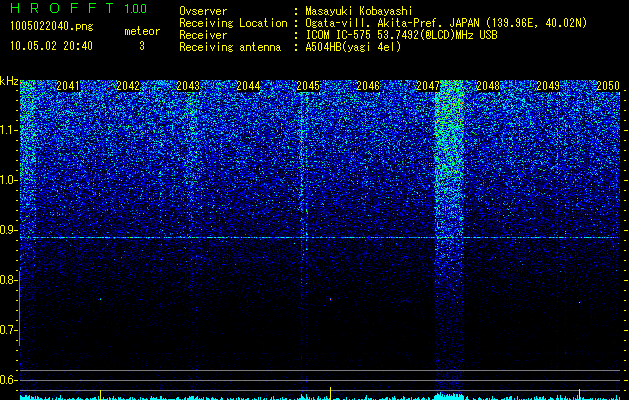
Task: Click the HROFFT 1.0.0 title text
Action: pyautogui.click(x=78, y=8)
